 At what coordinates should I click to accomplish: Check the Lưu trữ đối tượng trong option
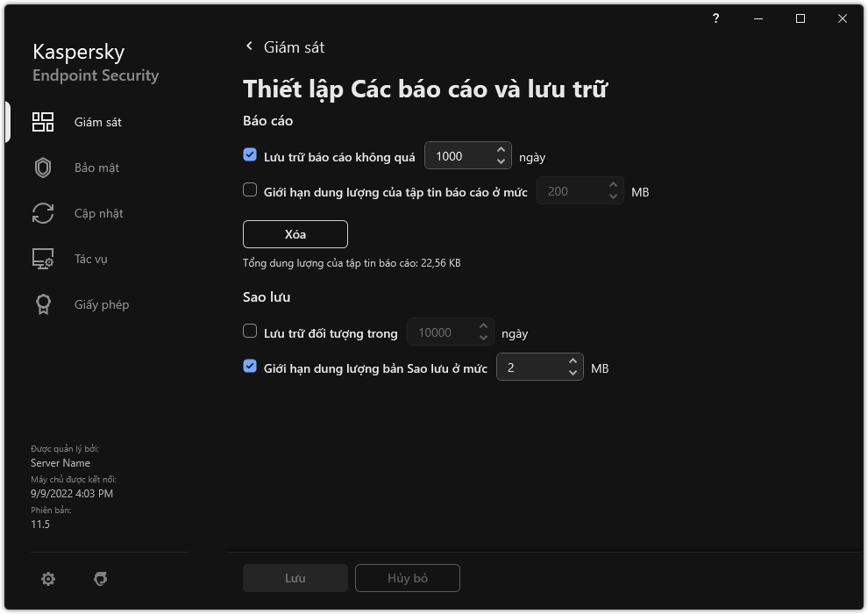pos(250,332)
